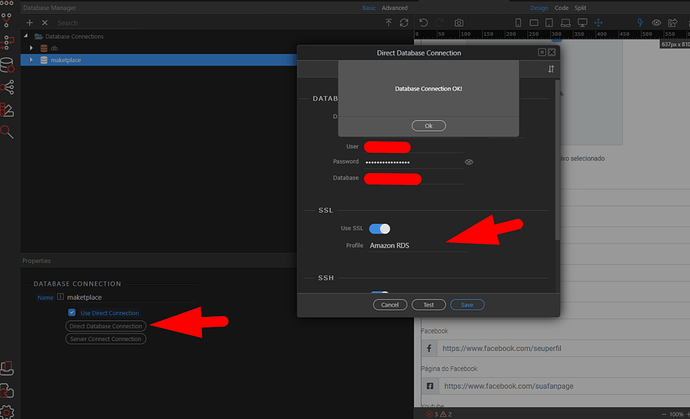Switch to Design view tab
Screen dimensions: 690x419
point(539,8)
